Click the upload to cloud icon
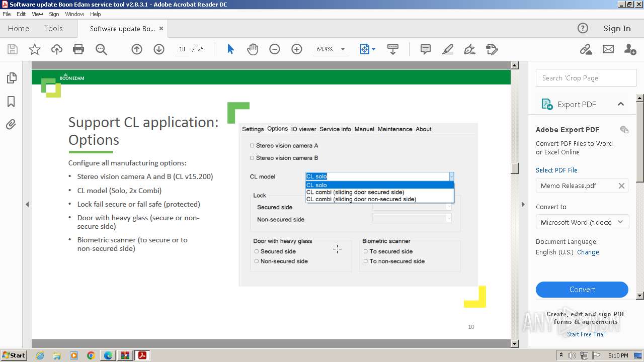Viewport: 644px width, 362px height. [x=57, y=49]
